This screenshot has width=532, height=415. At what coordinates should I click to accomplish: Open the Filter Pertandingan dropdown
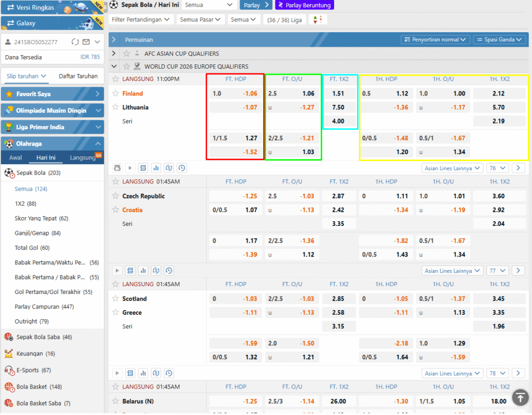tap(141, 20)
